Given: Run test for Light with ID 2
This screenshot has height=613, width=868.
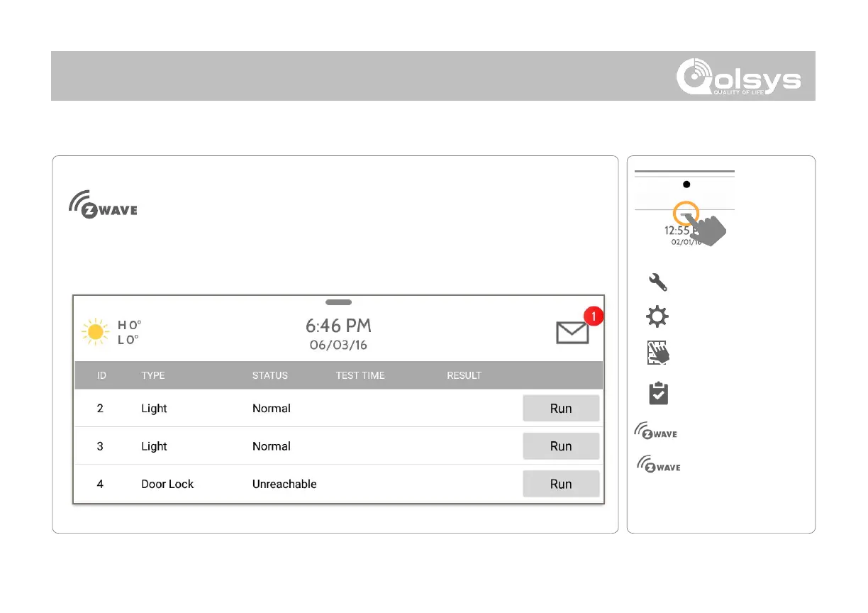Looking at the screenshot, I should pyautogui.click(x=561, y=409).
